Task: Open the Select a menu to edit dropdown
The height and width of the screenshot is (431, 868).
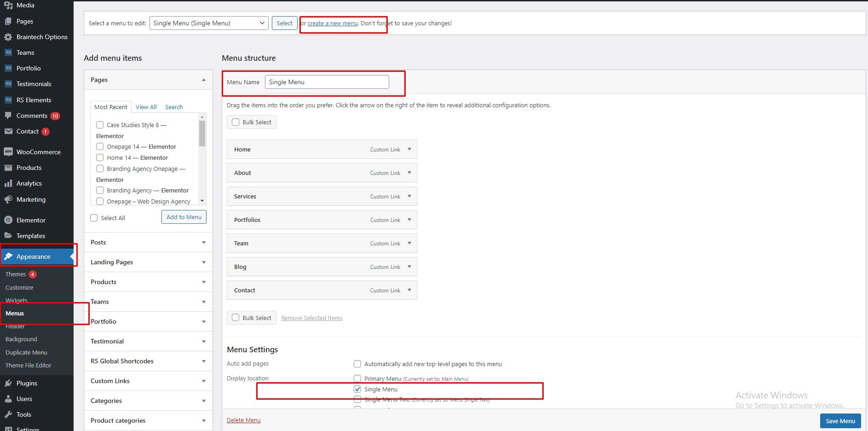Action: click(209, 23)
